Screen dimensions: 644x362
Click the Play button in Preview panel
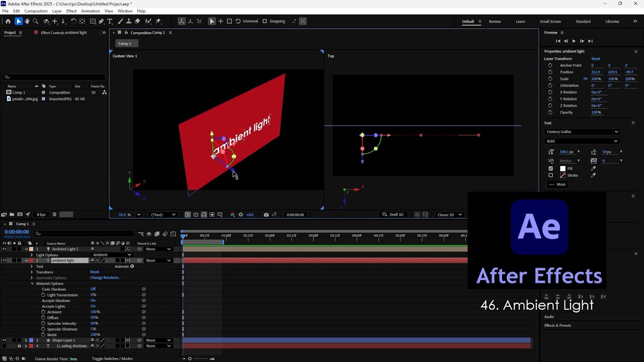click(574, 41)
